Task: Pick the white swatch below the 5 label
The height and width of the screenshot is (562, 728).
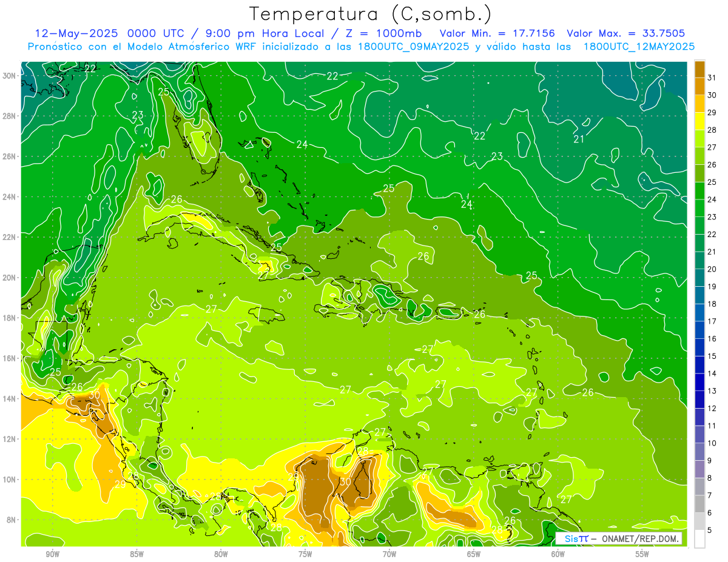Action: tap(699, 539)
